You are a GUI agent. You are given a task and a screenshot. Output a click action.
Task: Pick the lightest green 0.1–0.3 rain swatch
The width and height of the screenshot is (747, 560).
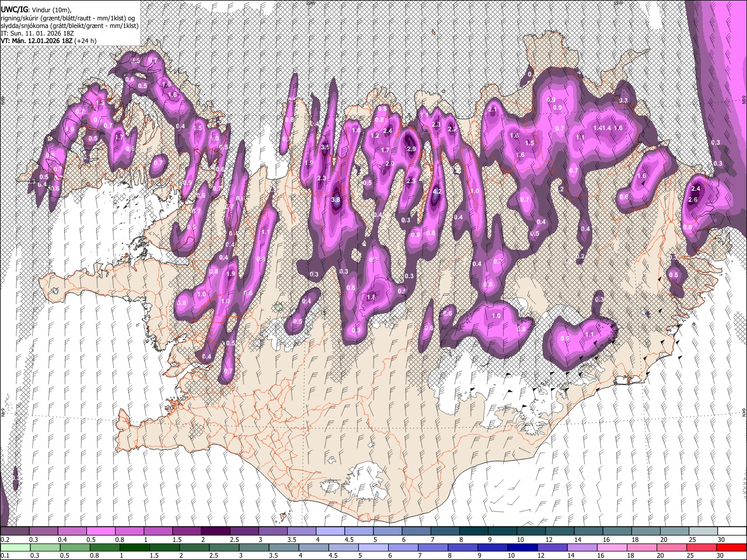point(15,547)
